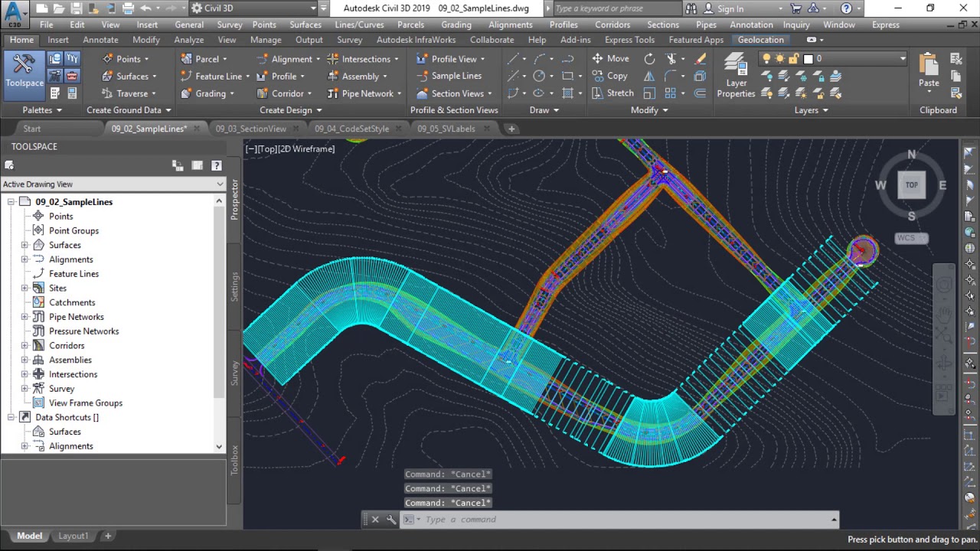The image size is (980, 551).
Task: Expand the Surfaces tree node
Action: point(24,245)
